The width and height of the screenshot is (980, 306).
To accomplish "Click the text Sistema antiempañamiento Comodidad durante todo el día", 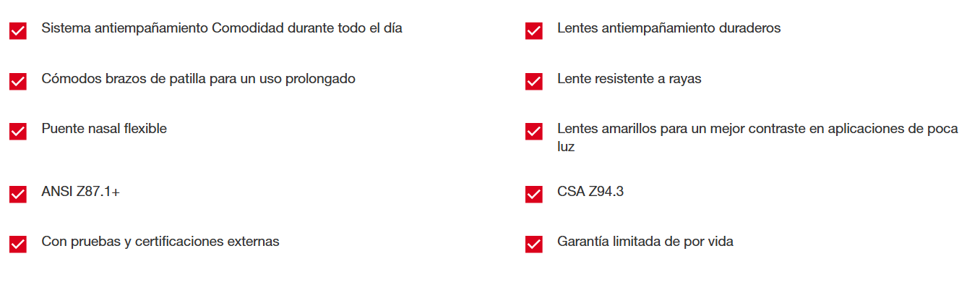I will tap(222, 28).
